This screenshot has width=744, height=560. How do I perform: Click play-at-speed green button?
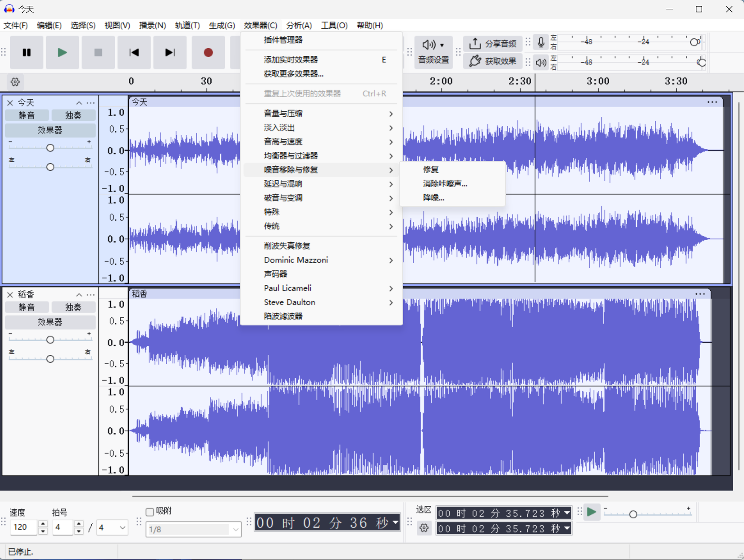point(592,512)
